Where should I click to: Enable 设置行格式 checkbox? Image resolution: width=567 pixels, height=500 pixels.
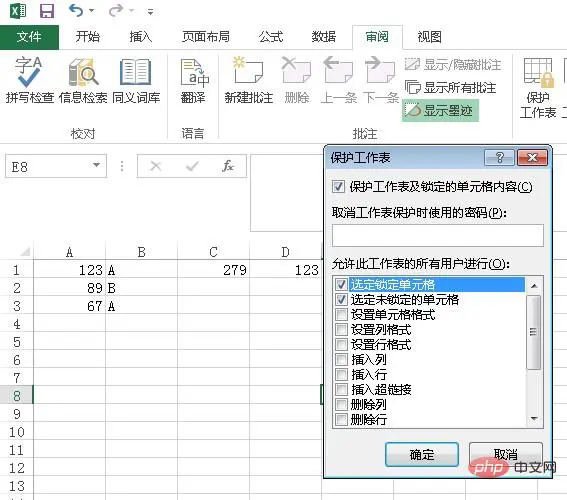pyautogui.click(x=341, y=345)
